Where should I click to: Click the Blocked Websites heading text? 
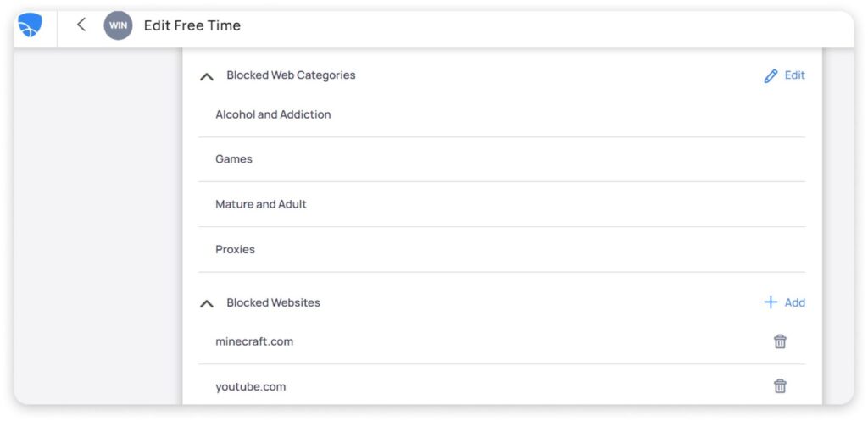point(273,302)
